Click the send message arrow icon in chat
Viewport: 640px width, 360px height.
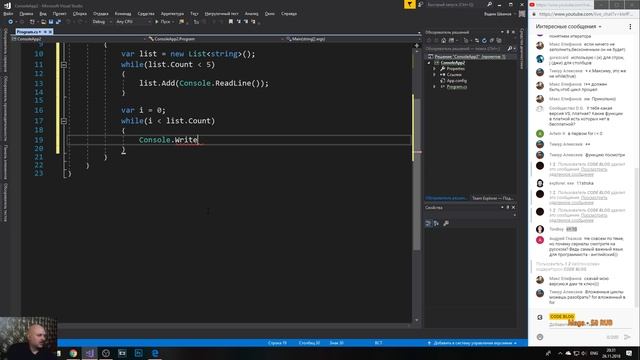click(x=627, y=337)
